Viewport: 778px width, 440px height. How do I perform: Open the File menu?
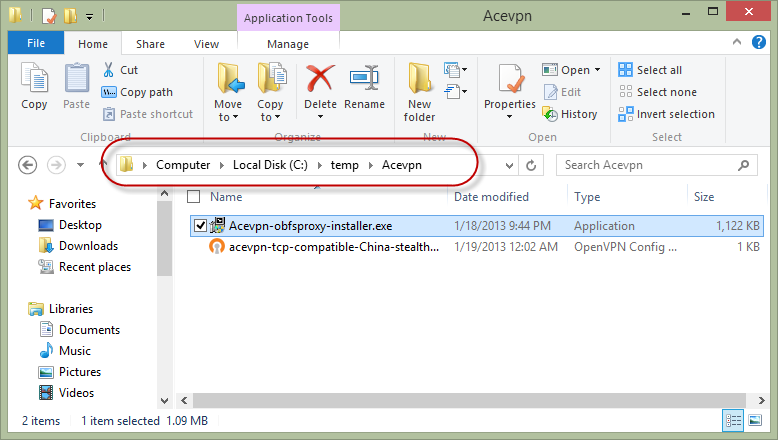point(36,43)
